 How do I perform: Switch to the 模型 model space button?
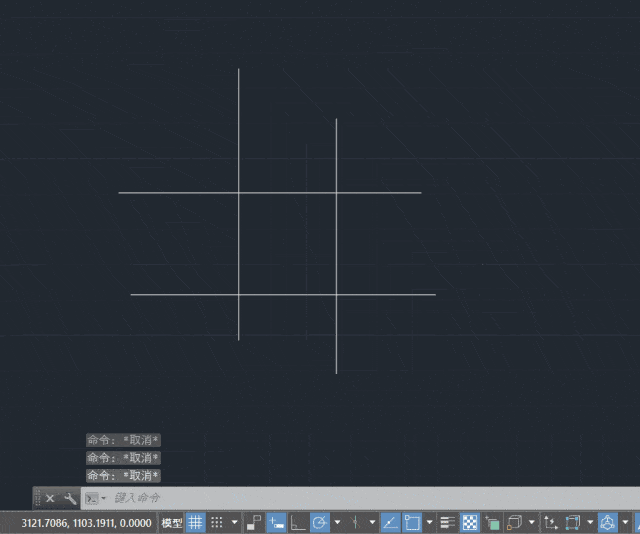[172, 523]
